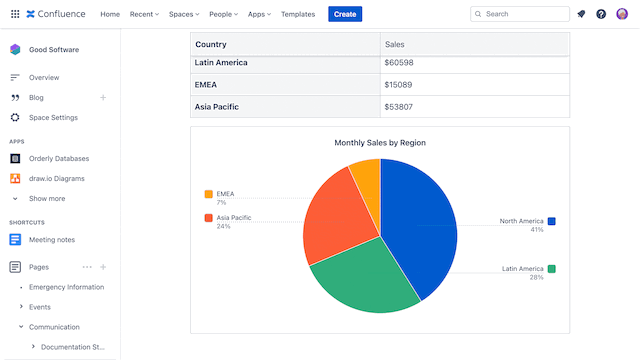Open the Good Software space link
640x360 pixels.
(x=54, y=50)
